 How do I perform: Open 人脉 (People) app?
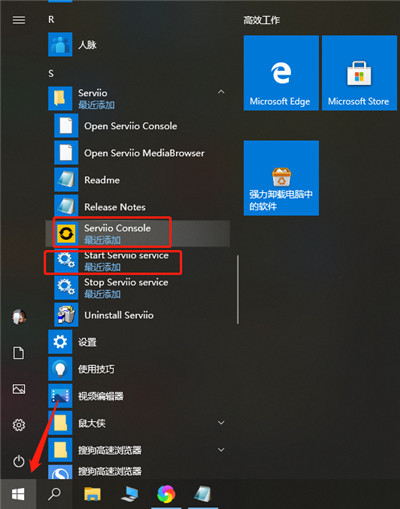(x=137, y=44)
